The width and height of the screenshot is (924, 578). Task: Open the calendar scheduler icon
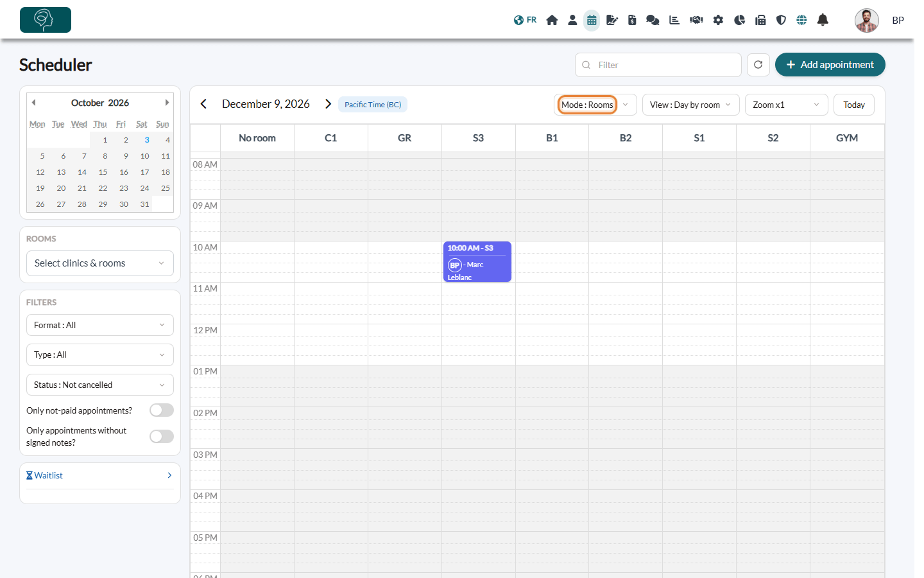[592, 20]
